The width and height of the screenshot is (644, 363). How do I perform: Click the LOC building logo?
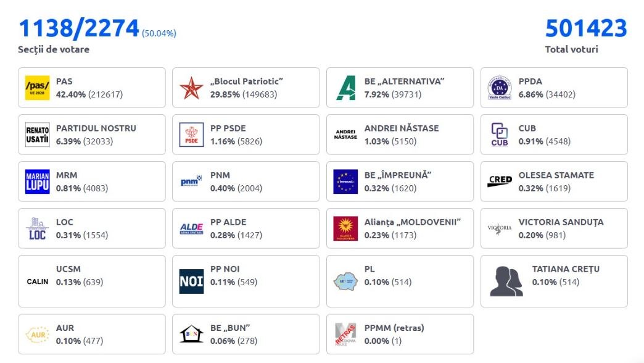click(x=37, y=228)
